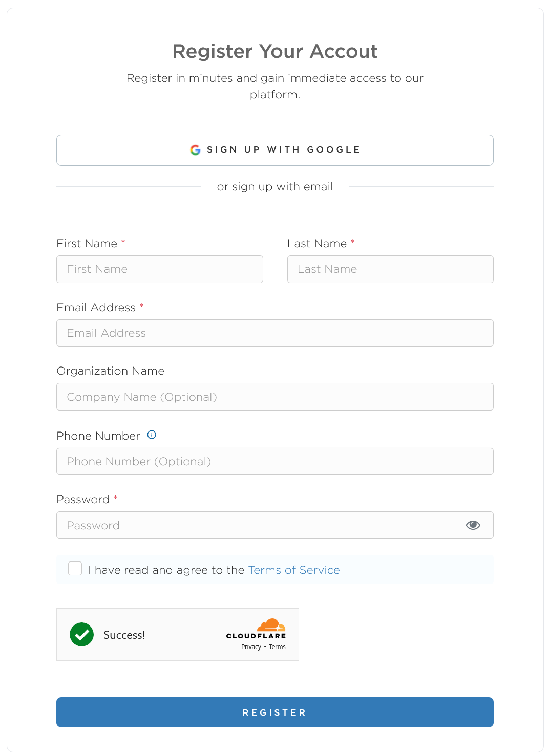The width and height of the screenshot is (549, 756).
Task: Click the "or sign up with email" text
Action: (275, 187)
